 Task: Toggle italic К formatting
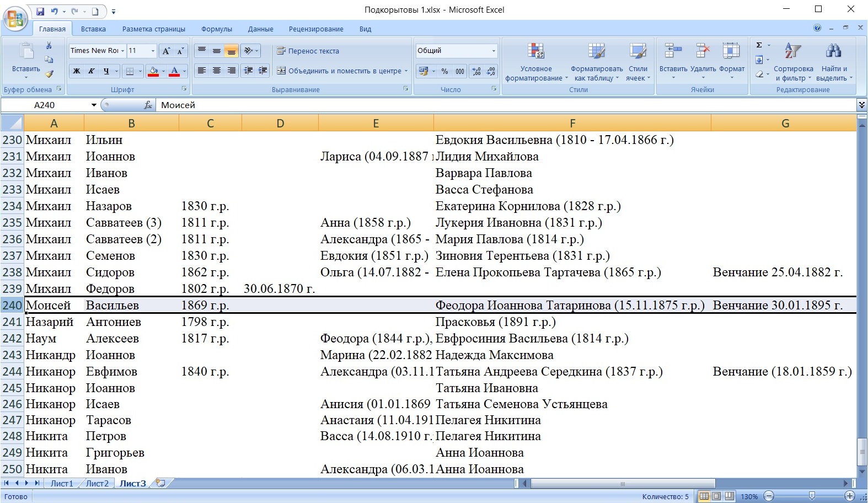(x=92, y=71)
